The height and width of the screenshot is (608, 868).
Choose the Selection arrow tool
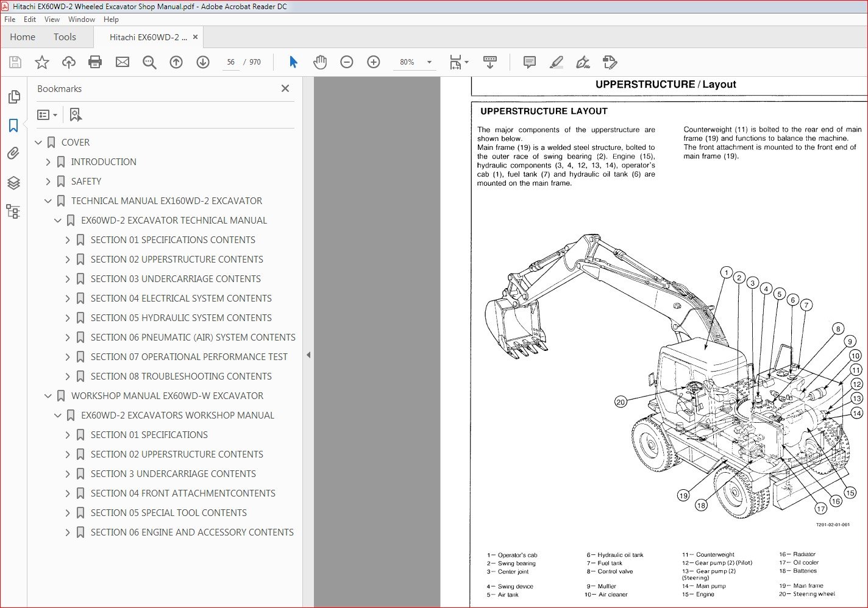point(293,62)
